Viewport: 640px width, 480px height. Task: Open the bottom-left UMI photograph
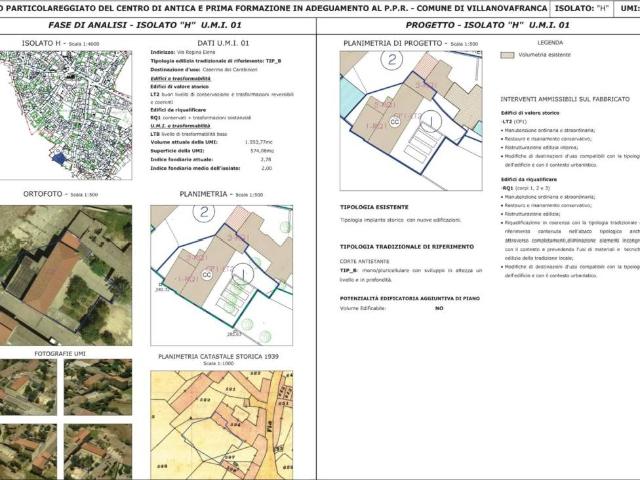(28, 452)
